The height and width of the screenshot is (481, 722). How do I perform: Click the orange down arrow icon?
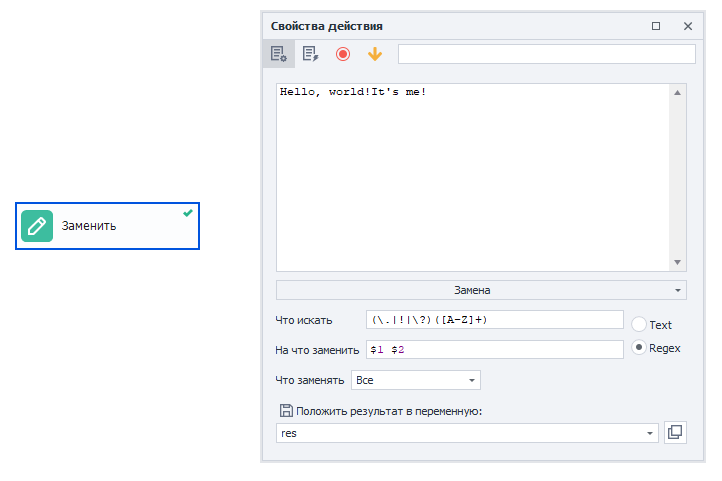coord(375,54)
